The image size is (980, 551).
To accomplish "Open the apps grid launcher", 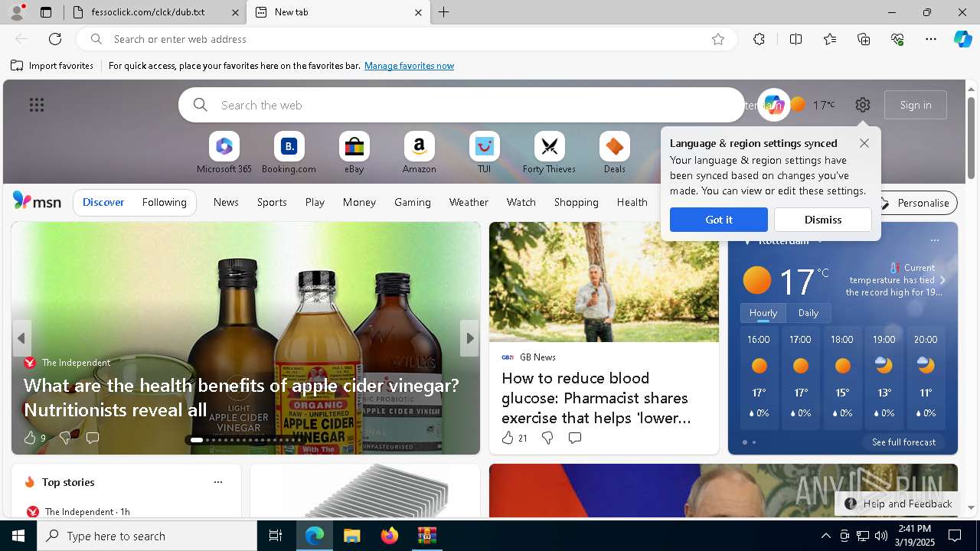I will coord(37,105).
